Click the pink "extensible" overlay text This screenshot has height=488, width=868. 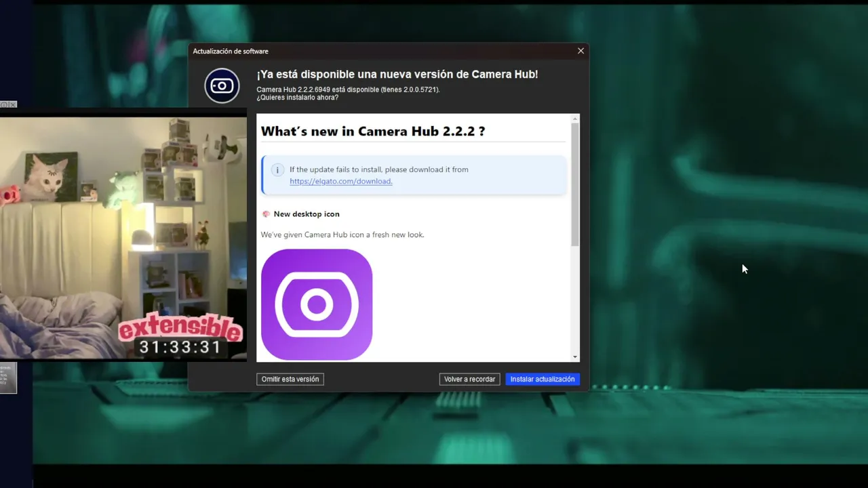[180, 329]
